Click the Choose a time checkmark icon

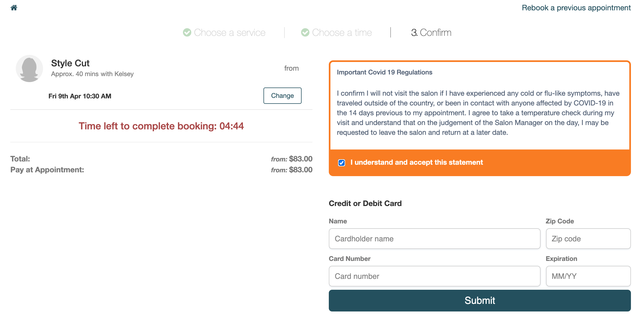pos(305,33)
